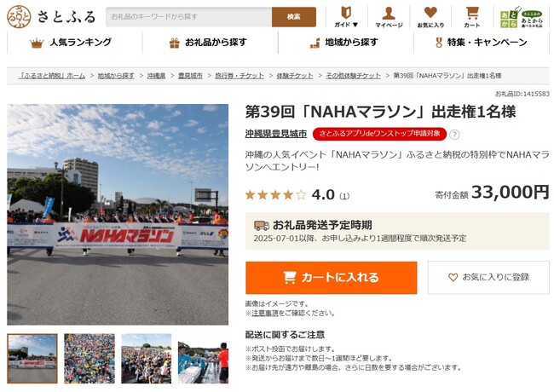Select the crowd of runners thumbnail
Screen dimensions: 554x392
point(89,359)
